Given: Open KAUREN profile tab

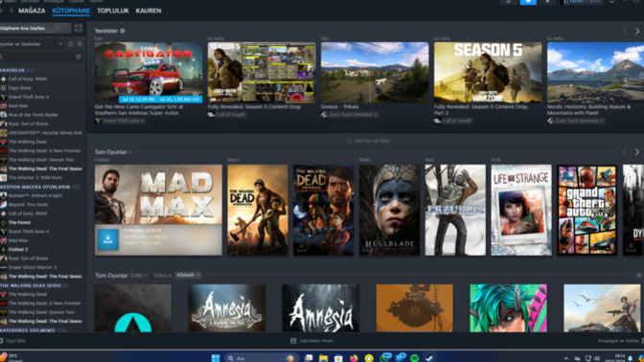Looking at the screenshot, I should 149,11.
